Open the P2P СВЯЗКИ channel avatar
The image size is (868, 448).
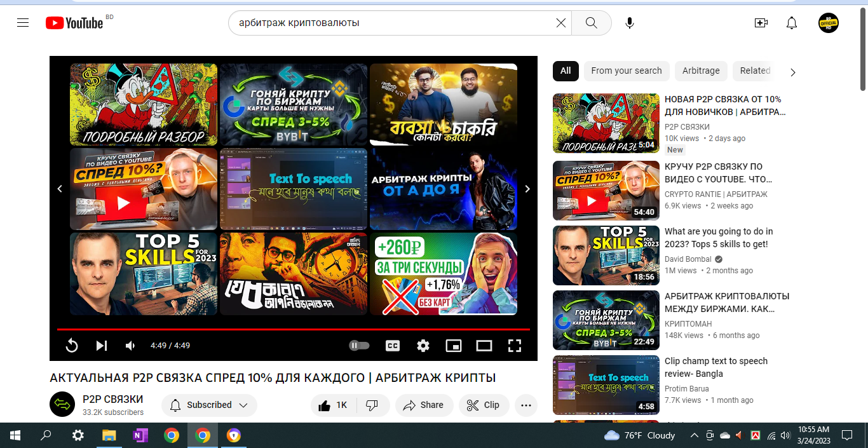pos(62,404)
